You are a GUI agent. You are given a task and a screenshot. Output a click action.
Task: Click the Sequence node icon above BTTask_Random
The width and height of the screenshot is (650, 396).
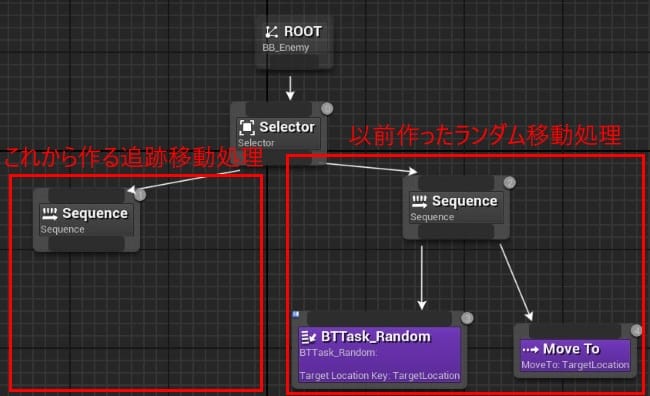[x=419, y=202]
